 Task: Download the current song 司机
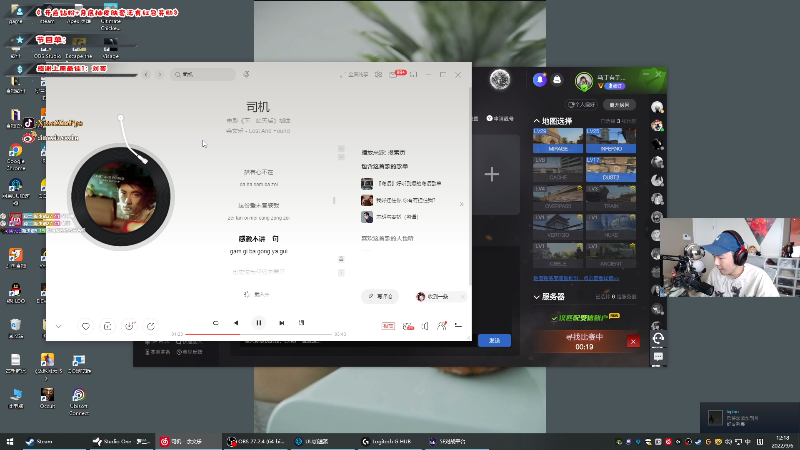129,326
